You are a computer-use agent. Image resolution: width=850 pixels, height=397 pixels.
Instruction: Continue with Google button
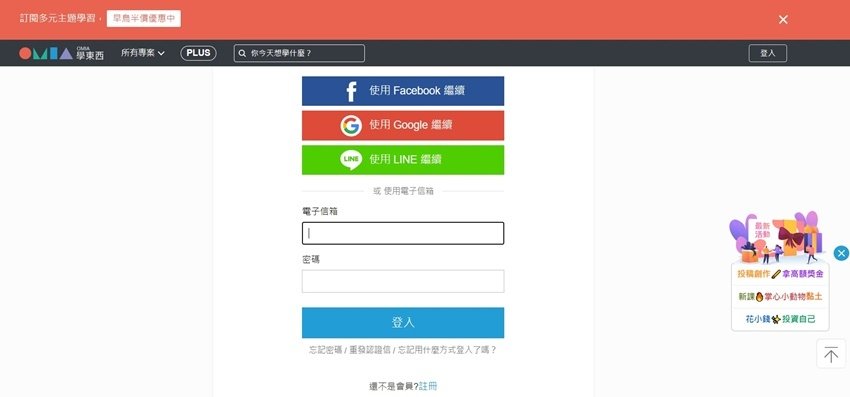403,125
